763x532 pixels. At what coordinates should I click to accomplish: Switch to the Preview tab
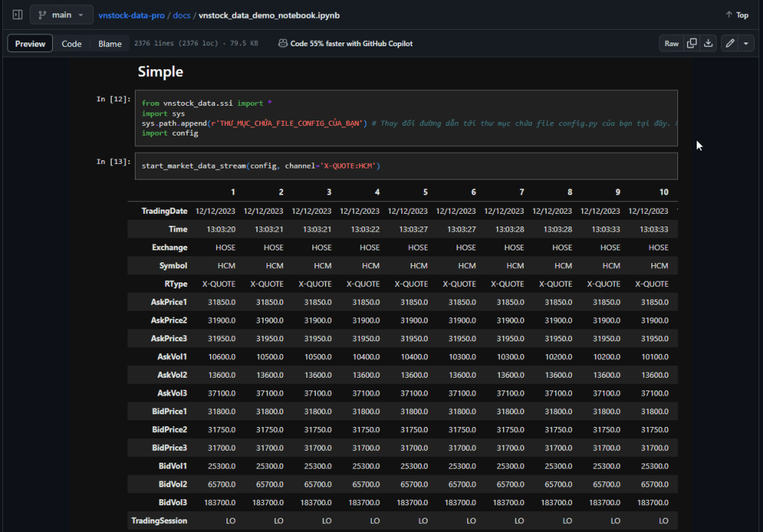coord(31,43)
